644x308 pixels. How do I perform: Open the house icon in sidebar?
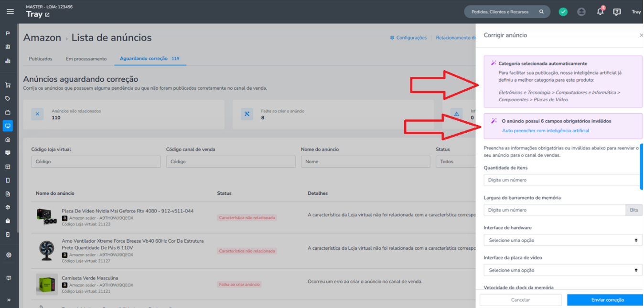click(8, 139)
